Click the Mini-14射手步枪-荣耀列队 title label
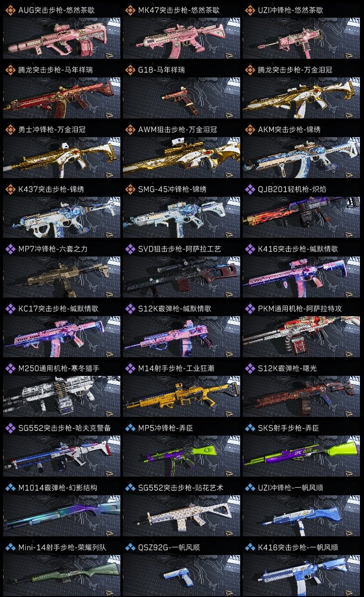The width and height of the screenshot is (364, 597). coord(62,547)
